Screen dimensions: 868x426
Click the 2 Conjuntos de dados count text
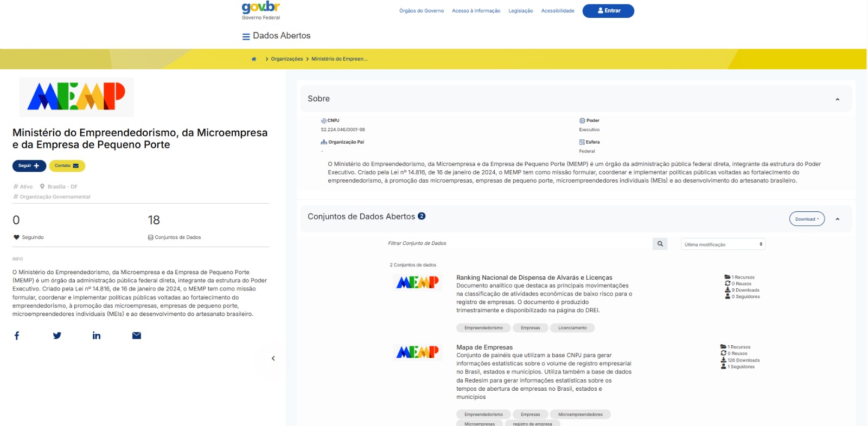point(413,265)
